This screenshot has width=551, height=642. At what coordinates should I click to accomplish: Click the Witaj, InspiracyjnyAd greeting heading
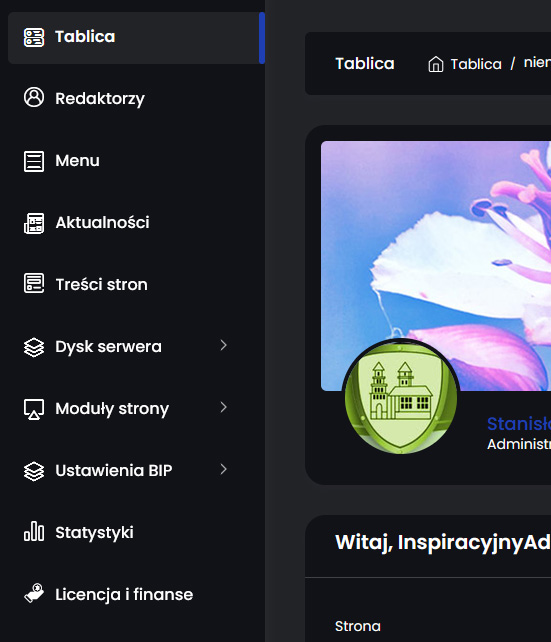click(x=443, y=543)
